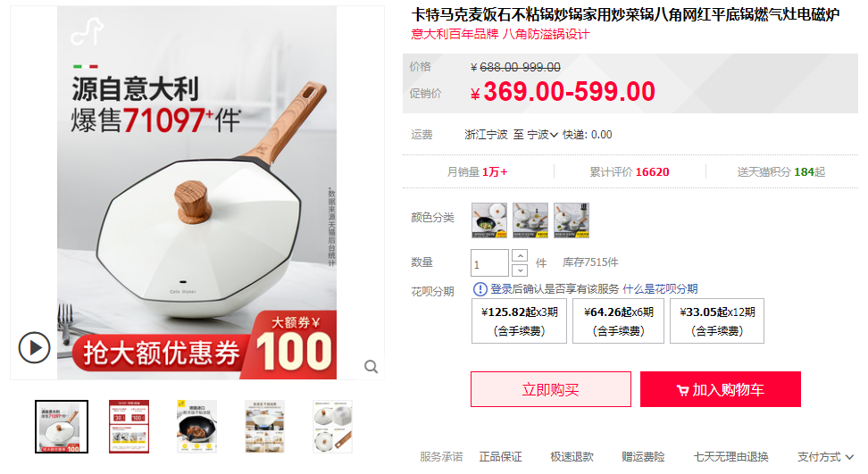Choose the ¥33.05 x12期 installment plan
868x474 pixels.
(717, 320)
